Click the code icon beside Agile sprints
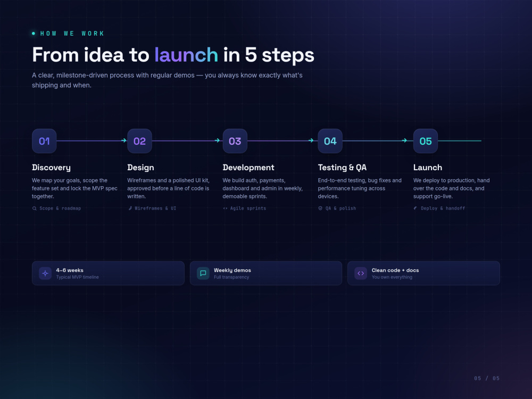 225,209
